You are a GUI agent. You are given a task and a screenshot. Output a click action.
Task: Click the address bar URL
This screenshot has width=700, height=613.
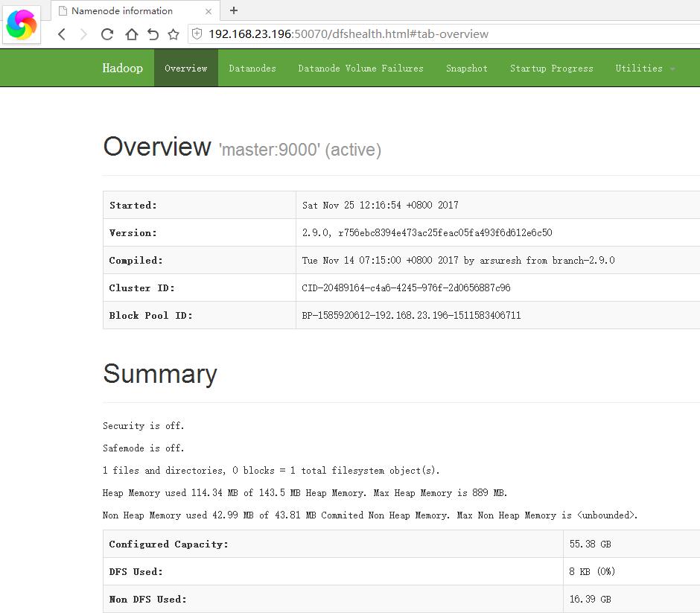coord(349,34)
